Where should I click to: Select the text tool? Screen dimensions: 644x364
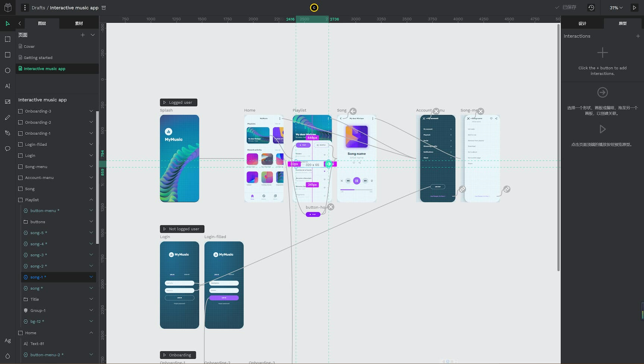pyautogui.click(x=7, y=86)
